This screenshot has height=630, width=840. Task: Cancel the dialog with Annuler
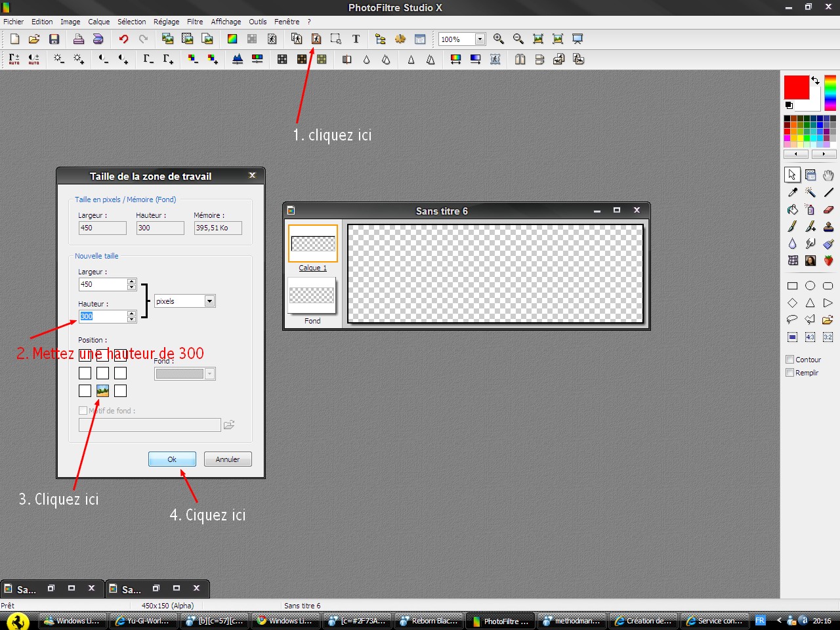(x=228, y=459)
